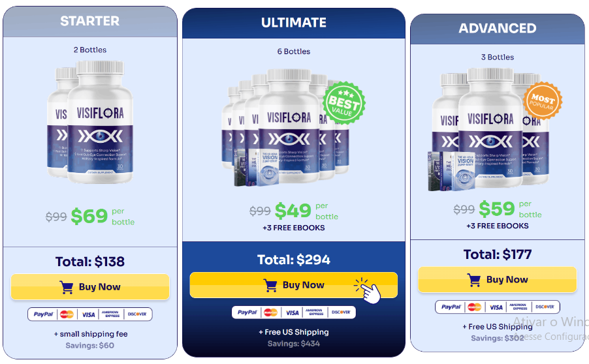589x364 pixels.
Task: Click the Most Popular orange badge
Action: pyautogui.click(x=543, y=100)
